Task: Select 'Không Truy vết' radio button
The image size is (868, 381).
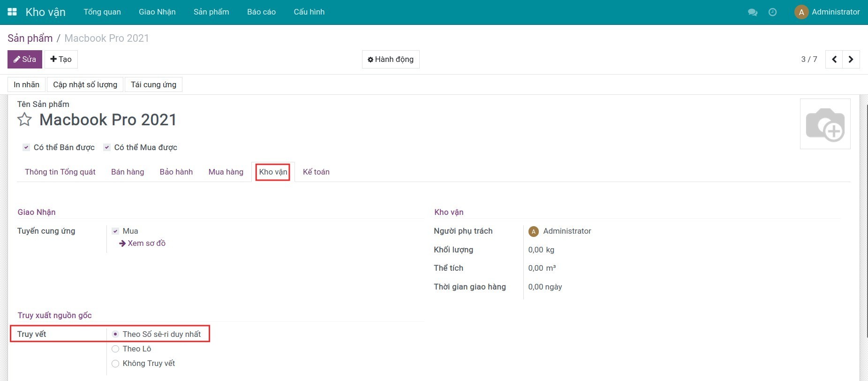Action: 115,363
